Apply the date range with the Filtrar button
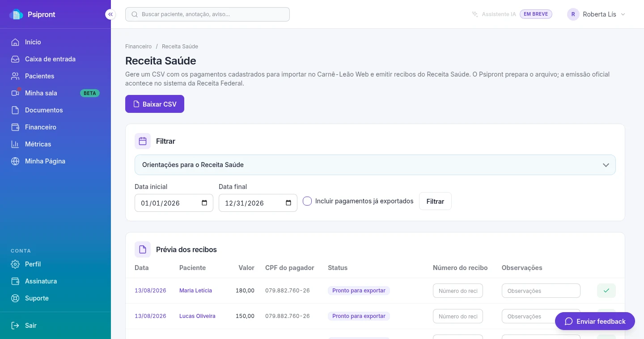This screenshot has height=339, width=644. pos(435,201)
